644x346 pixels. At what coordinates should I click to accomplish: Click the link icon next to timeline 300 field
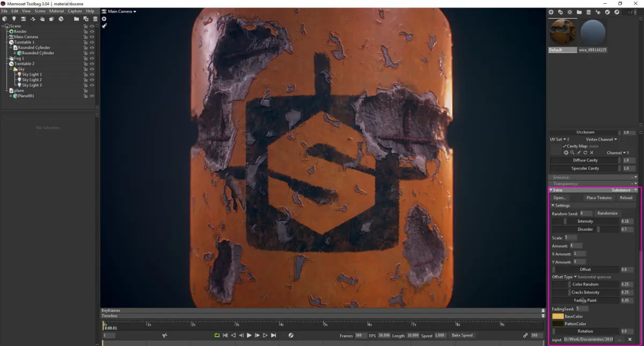click(525, 335)
